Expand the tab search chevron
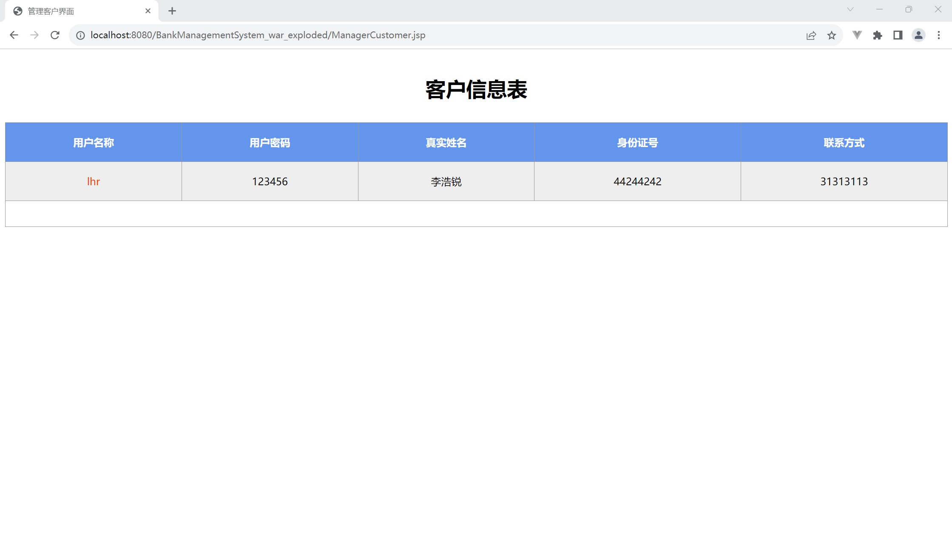The height and width of the screenshot is (560, 952). click(850, 9)
